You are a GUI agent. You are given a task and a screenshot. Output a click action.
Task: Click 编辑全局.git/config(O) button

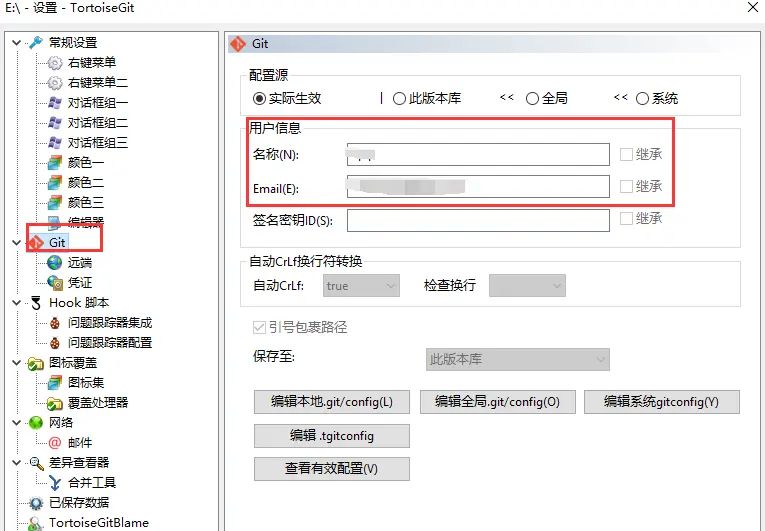(x=498, y=402)
